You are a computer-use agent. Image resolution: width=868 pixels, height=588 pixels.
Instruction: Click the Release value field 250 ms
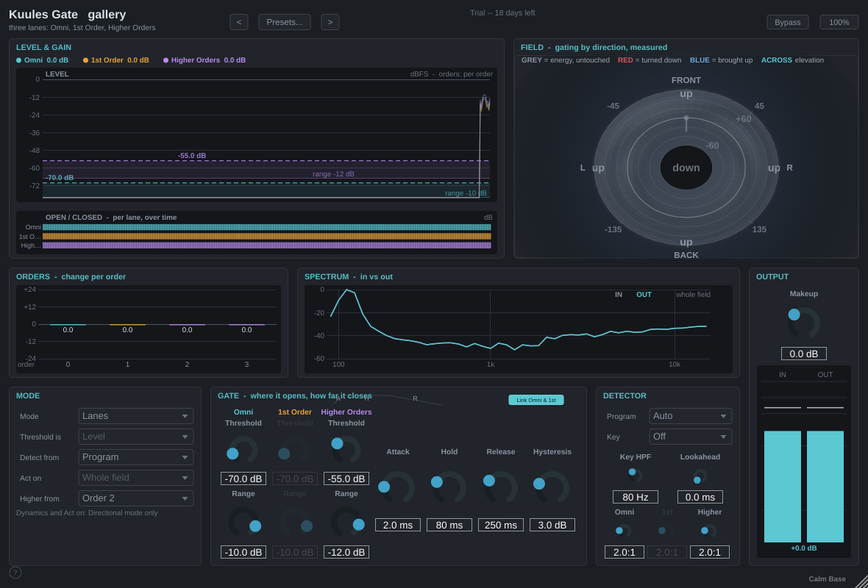[x=500, y=525]
